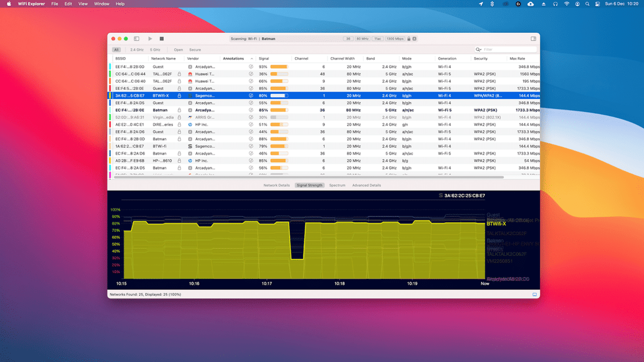
Task: Sort table by Channel Width column
Action: [x=345, y=59]
